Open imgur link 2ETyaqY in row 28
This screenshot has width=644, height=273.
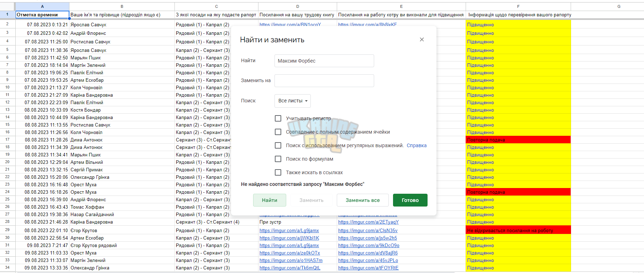(x=368, y=222)
